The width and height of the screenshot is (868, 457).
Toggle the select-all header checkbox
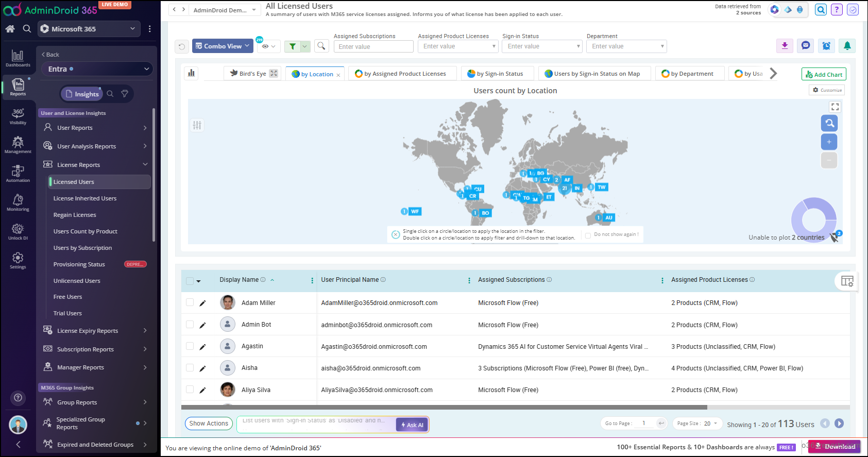coord(190,281)
